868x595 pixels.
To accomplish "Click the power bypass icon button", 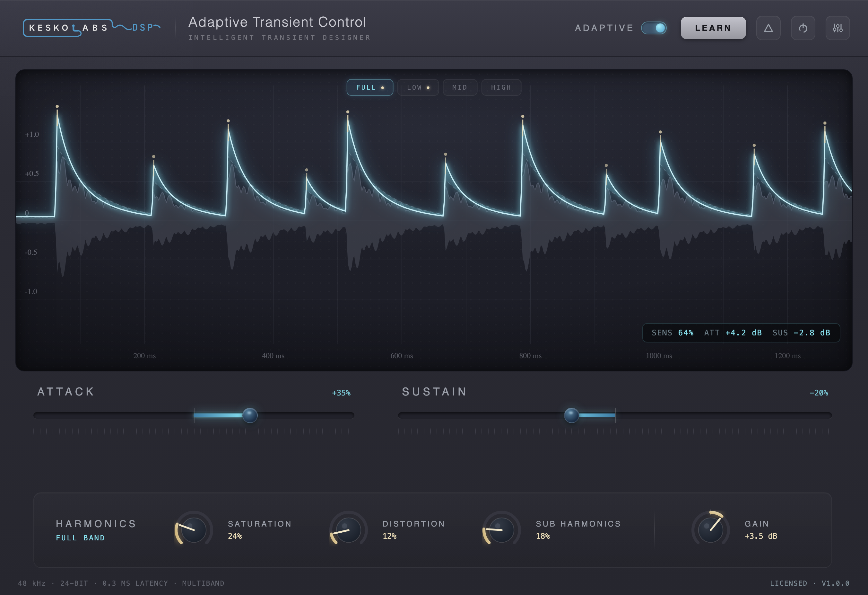I will pyautogui.click(x=803, y=28).
